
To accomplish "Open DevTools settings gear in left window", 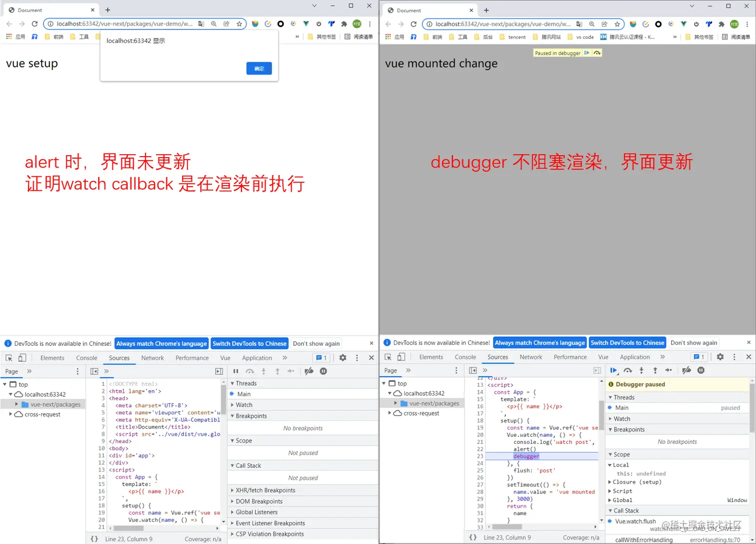I will click(342, 358).
